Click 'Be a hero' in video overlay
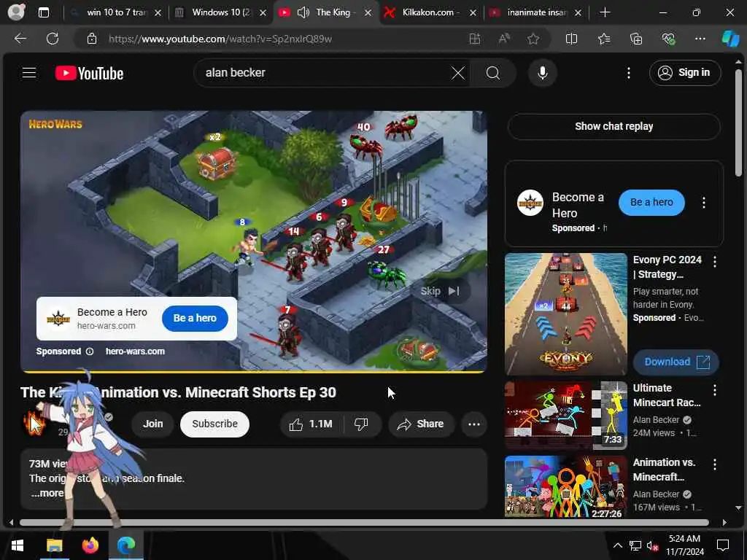Viewport: 747px width, 560px height. tap(195, 318)
